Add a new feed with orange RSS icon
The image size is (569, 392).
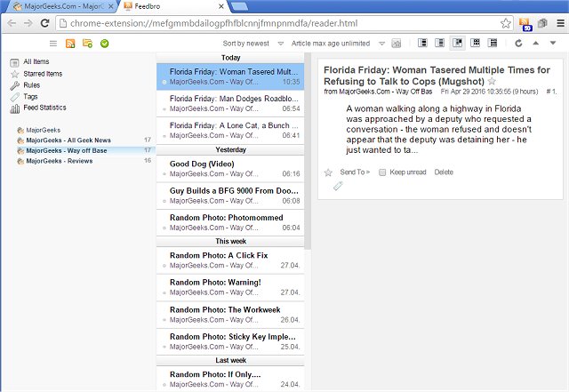click(70, 44)
